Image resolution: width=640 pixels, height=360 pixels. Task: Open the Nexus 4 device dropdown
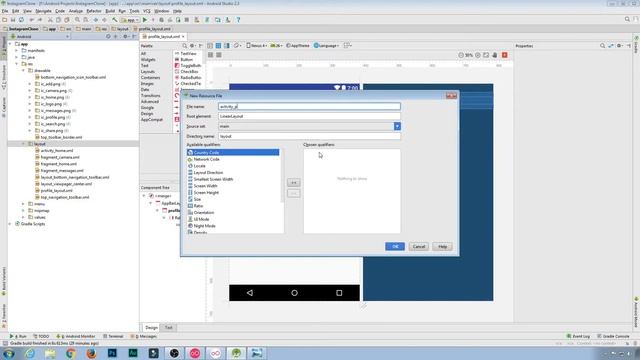pos(257,46)
